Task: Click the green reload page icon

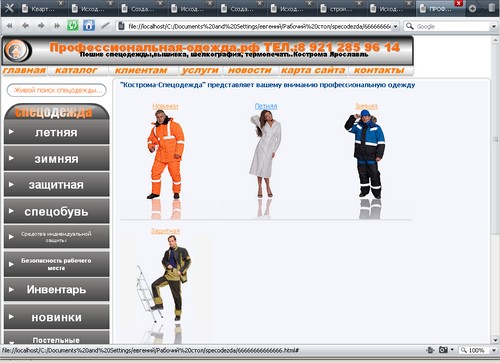Action: pos(73,26)
